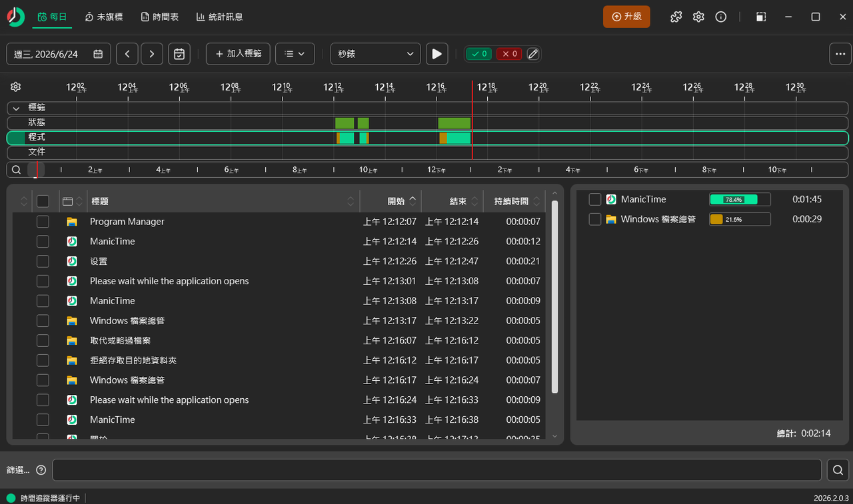853x504 pixels.
Task: Expand the list view options dropdown
Action: click(295, 54)
